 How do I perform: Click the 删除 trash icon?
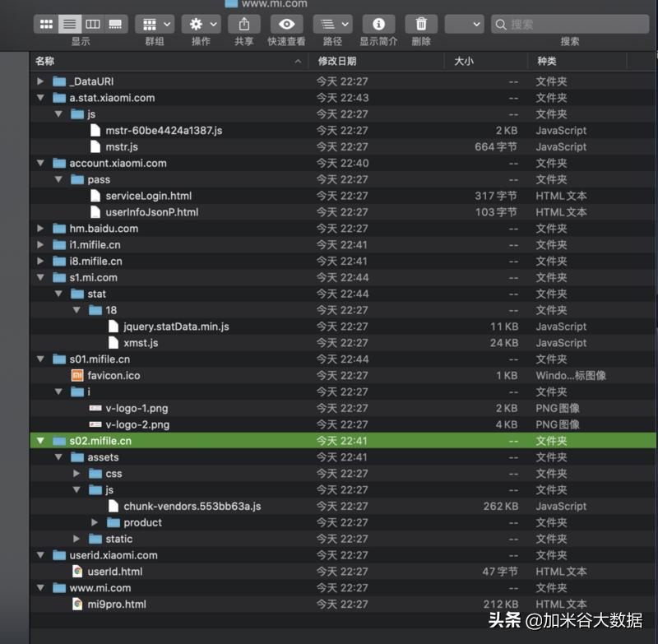click(x=420, y=24)
